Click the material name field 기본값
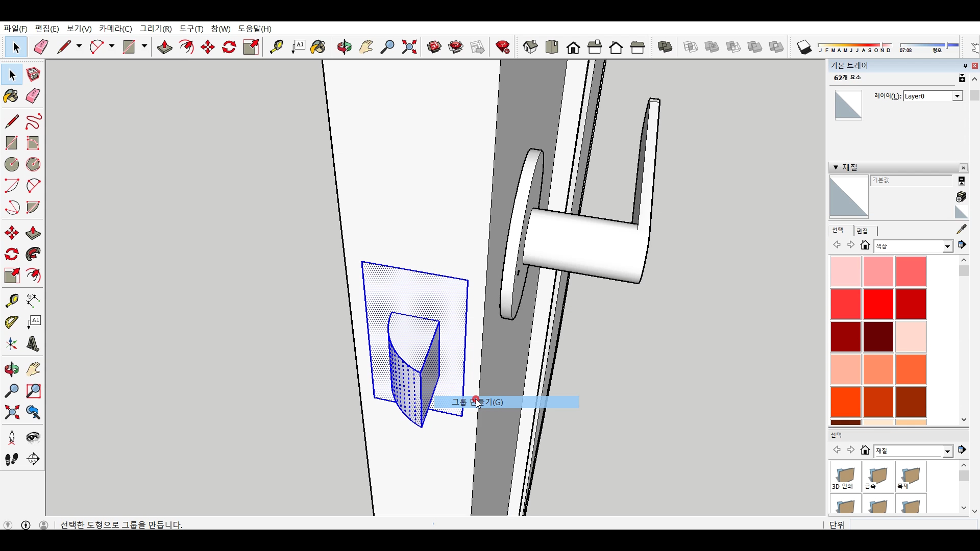 point(911,180)
